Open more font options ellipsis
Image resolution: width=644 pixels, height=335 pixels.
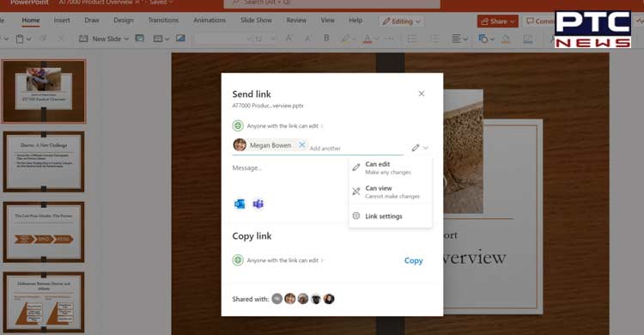coord(390,39)
